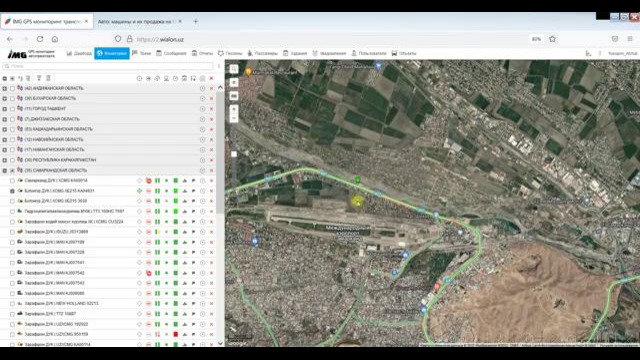This screenshot has width=640, height=360.
Task: Open a new browser tab
Action: tap(196, 21)
